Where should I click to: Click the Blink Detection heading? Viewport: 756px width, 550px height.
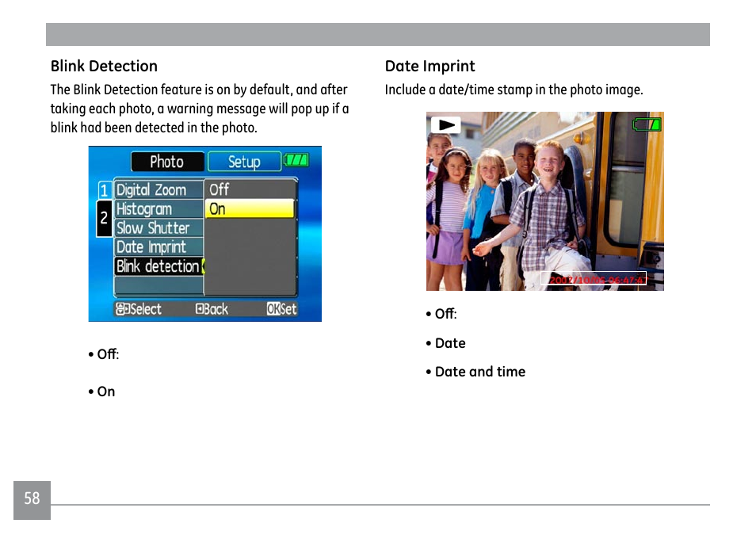[104, 66]
